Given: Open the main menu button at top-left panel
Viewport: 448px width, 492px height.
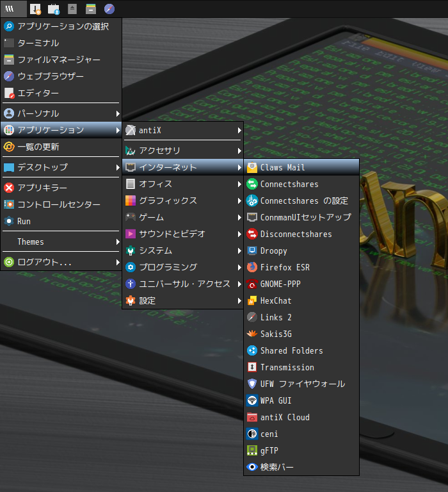Looking at the screenshot, I should pos(13,9).
